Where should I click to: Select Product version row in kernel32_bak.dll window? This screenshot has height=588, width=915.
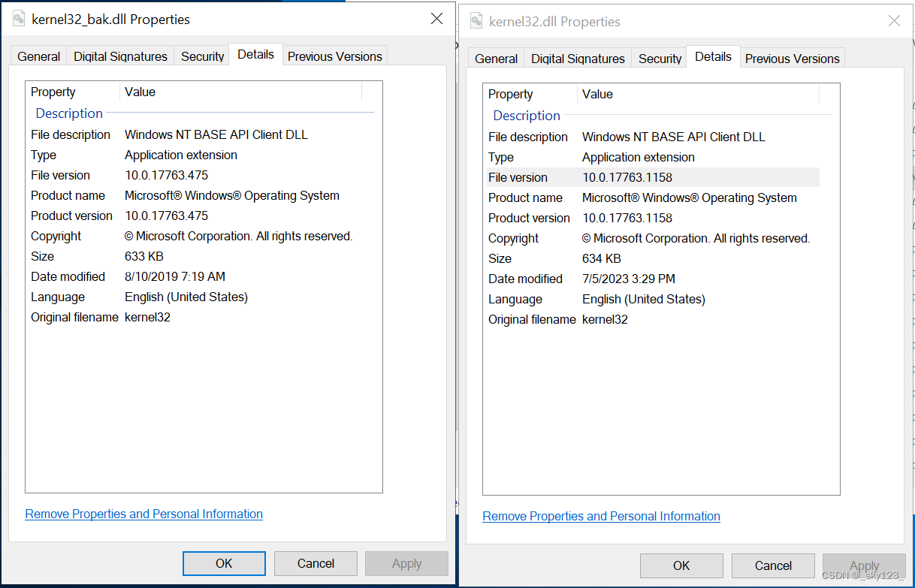click(x=194, y=216)
